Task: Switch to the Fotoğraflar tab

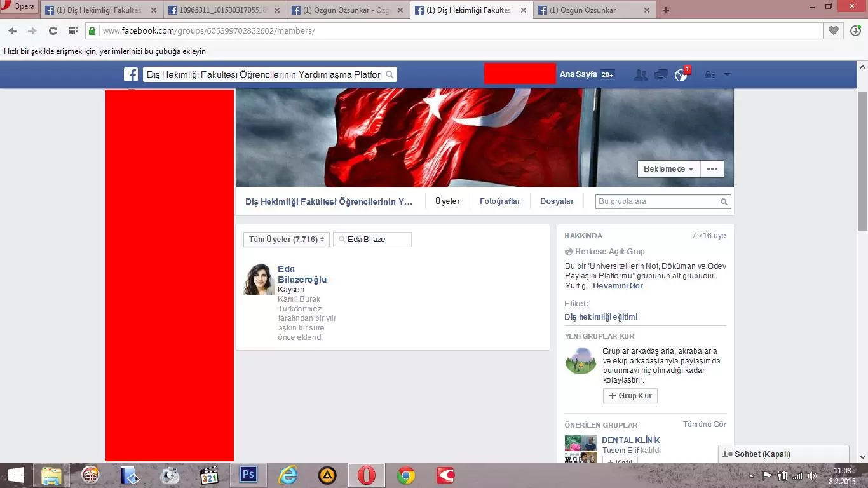Action: (499, 201)
